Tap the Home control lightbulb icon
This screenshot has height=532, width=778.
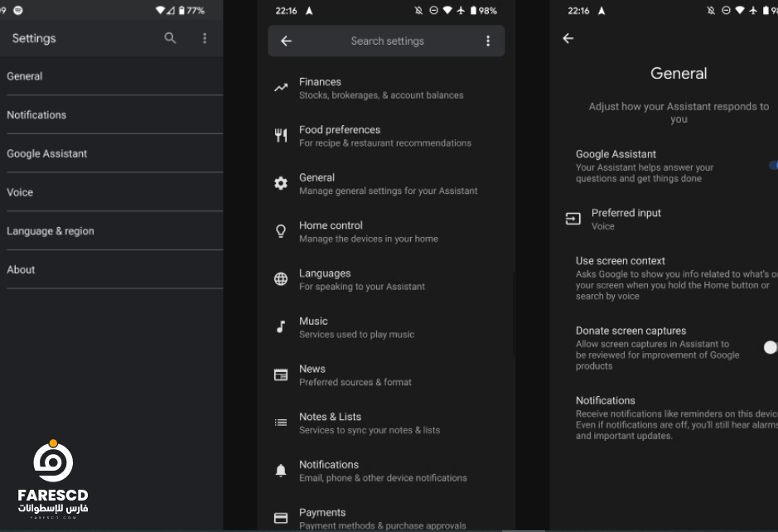pyautogui.click(x=281, y=231)
